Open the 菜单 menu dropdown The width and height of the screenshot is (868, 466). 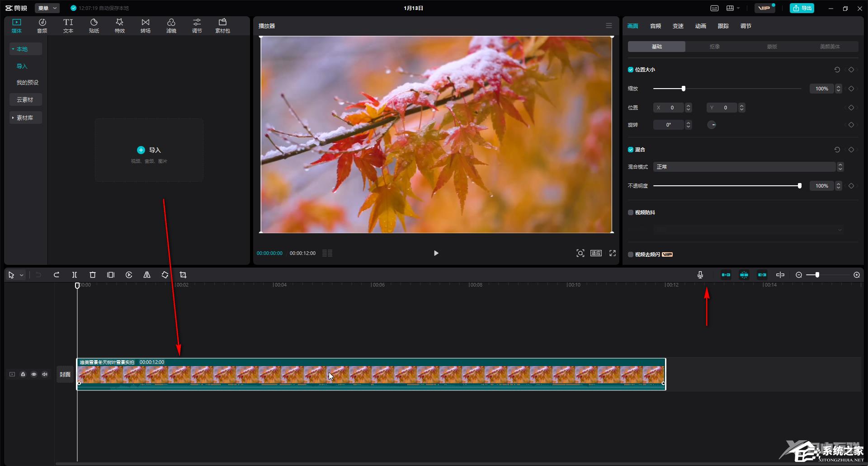47,8
